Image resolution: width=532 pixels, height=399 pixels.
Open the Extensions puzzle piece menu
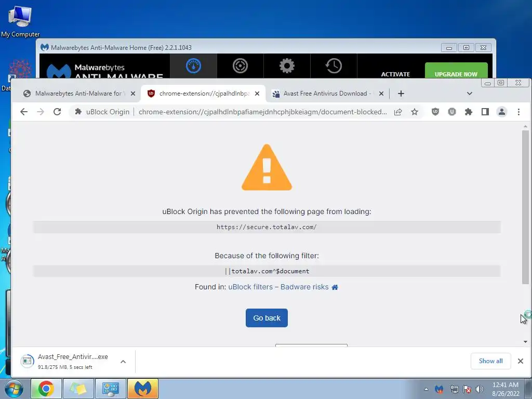click(469, 112)
